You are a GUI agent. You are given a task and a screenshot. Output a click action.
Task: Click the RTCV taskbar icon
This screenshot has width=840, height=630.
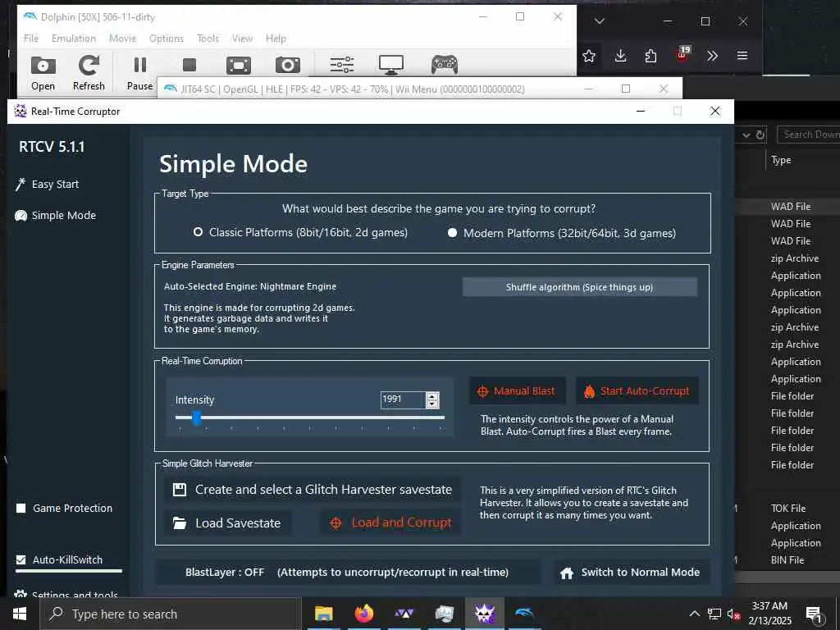click(x=484, y=614)
